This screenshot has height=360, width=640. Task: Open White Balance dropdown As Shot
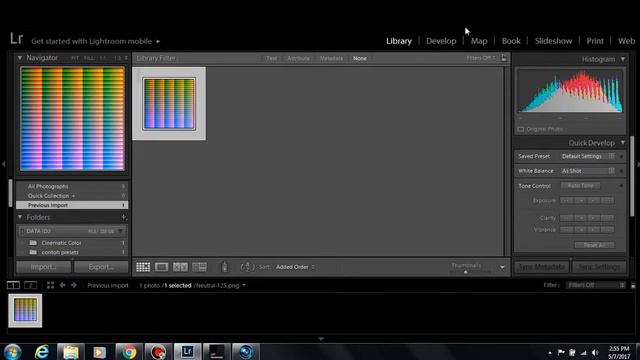click(587, 171)
